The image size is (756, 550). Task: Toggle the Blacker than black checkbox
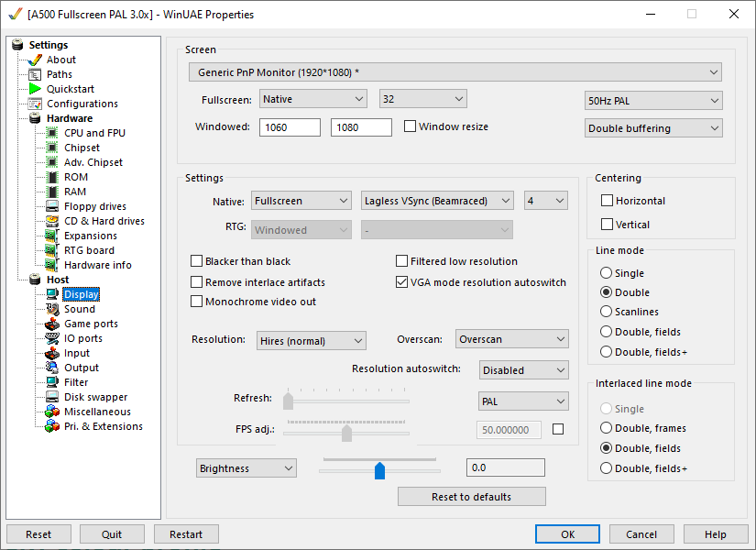[197, 261]
